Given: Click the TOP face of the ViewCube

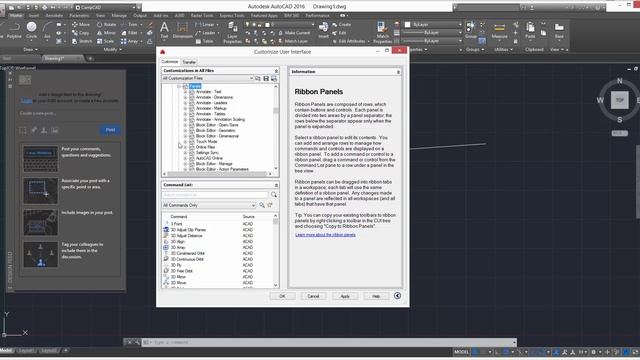Looking at the screenshot, I should point(620,100).
